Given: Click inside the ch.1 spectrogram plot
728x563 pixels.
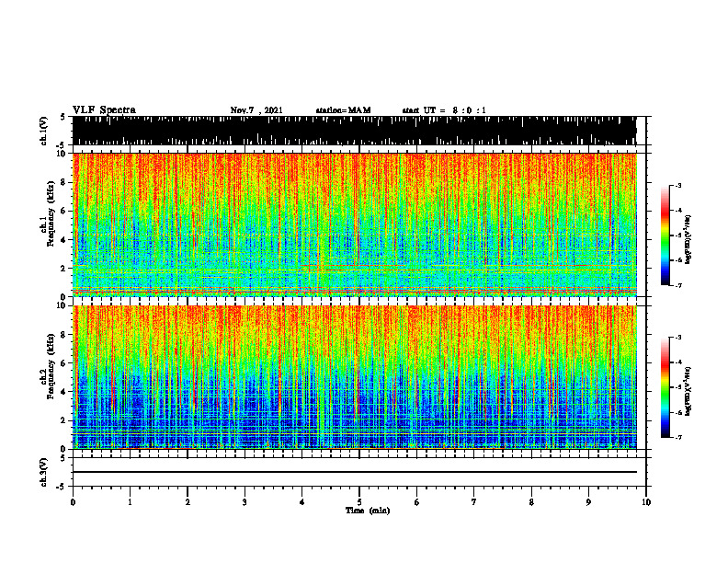Looking at the screenshot, I should [x=354, y=224].
